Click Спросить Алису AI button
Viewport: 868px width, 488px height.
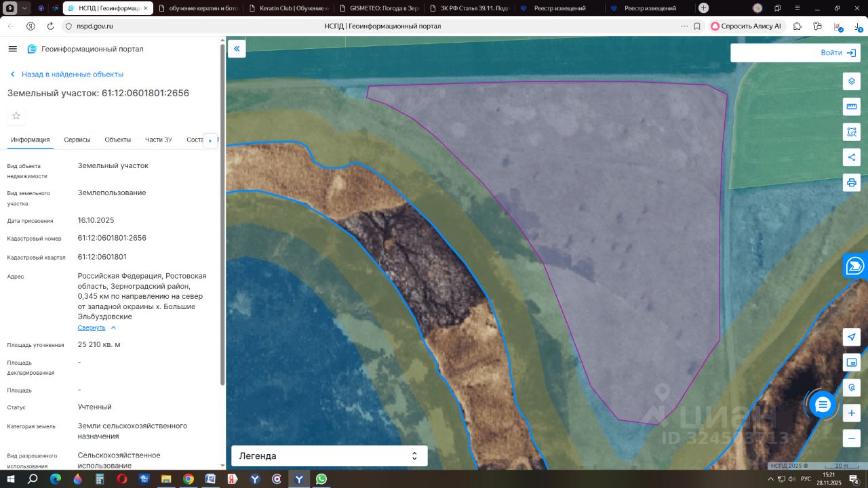coord(746,26)
